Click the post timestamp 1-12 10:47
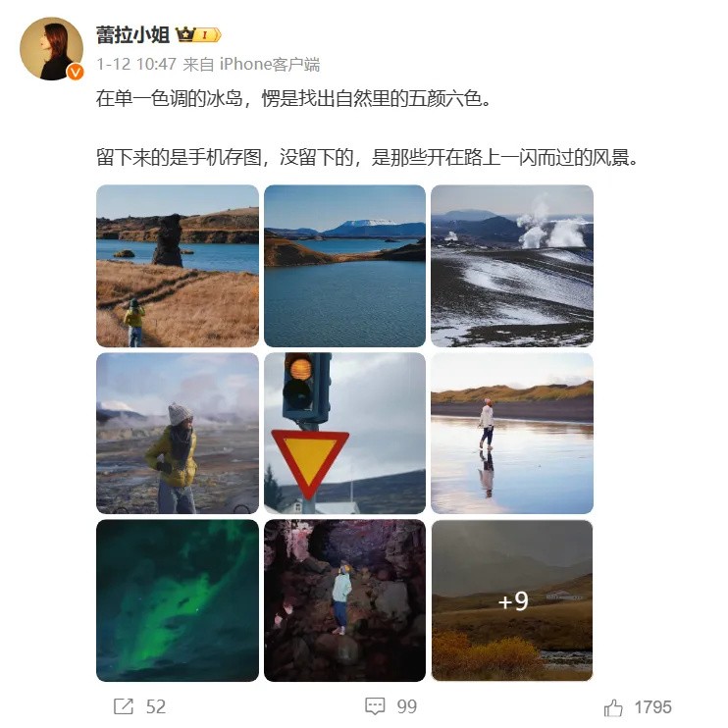 [136, 64]
